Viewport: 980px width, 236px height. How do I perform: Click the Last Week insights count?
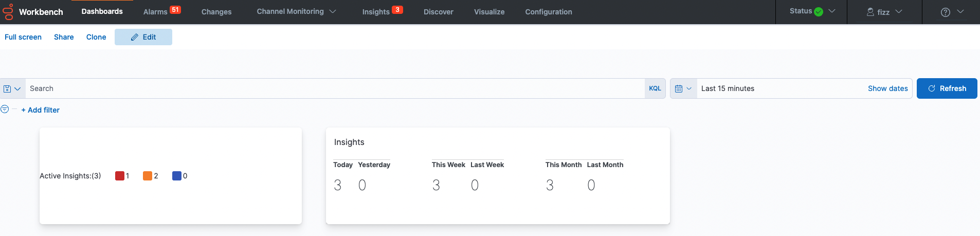coord(475,185)
